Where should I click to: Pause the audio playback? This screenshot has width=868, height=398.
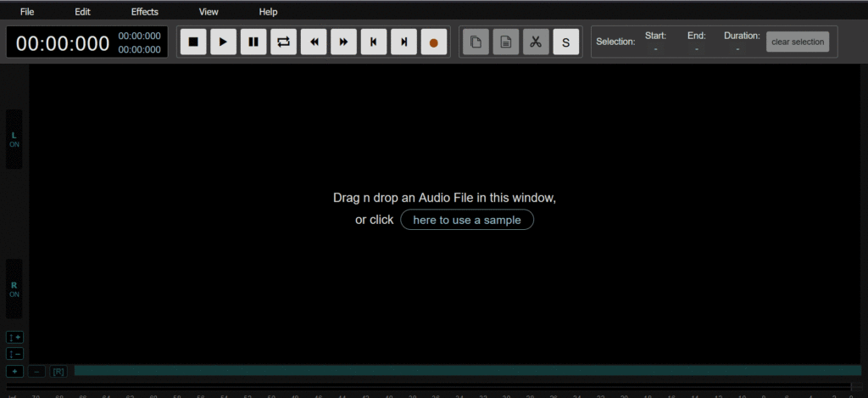(253, 42)
